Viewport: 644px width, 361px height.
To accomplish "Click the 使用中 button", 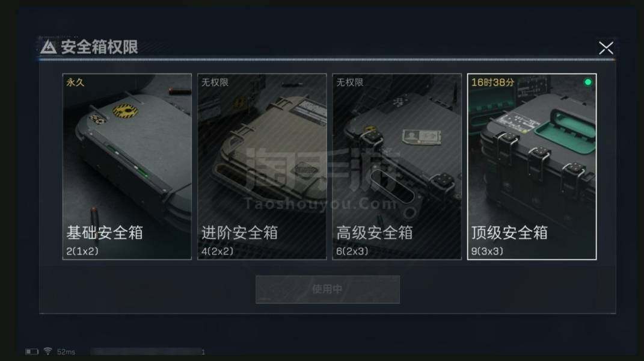I will click(x=327, y=289).
